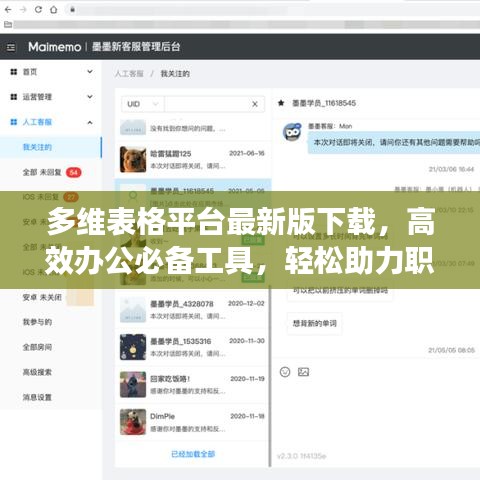Select 我关注的 in the sidebar

point(51,147)
